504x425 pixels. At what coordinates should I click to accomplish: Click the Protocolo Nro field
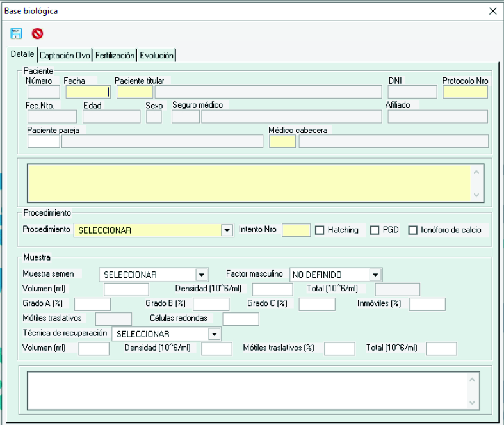(x=465, y=92)
